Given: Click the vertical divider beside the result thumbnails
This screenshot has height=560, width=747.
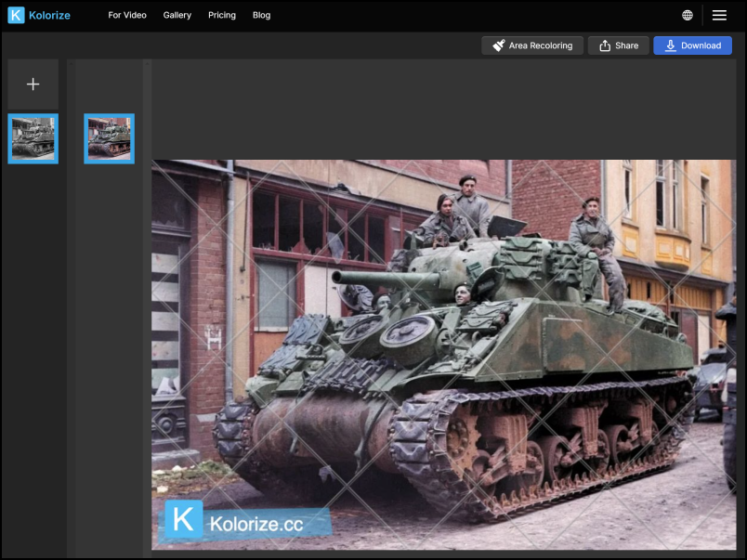Looking at the screenshot, I should tap(147, 306).
